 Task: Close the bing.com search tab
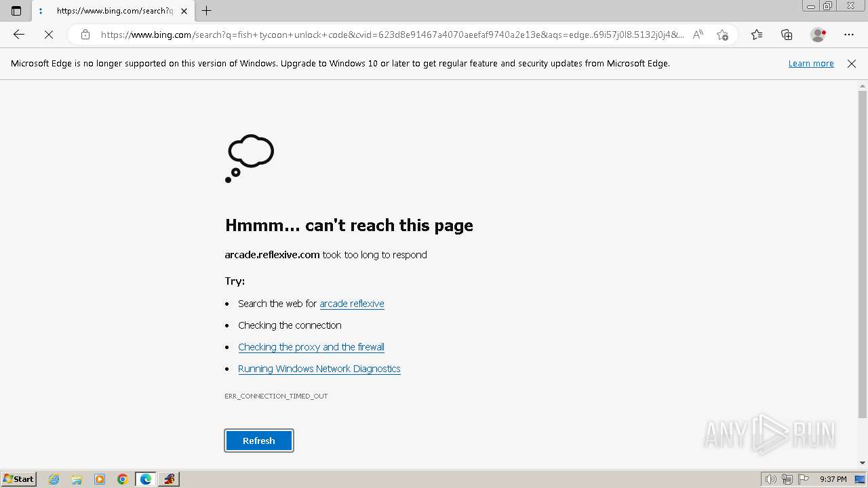pos(184,11)
